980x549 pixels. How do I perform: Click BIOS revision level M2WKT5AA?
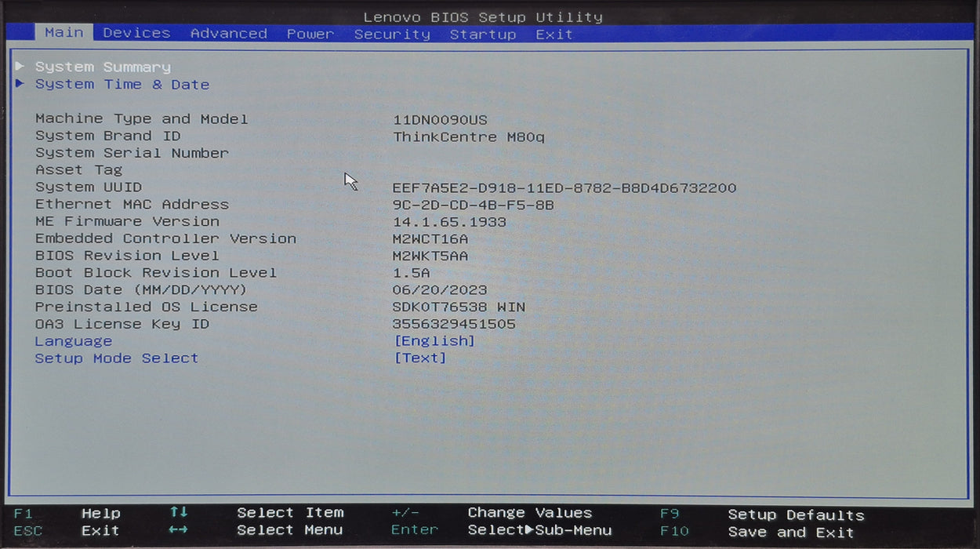tap(430, 256)
